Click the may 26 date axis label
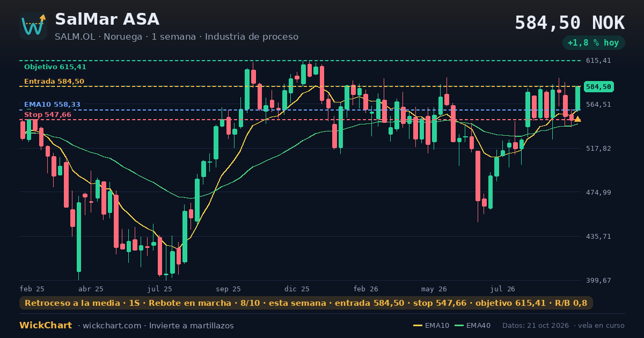 [x=434, y=289]
